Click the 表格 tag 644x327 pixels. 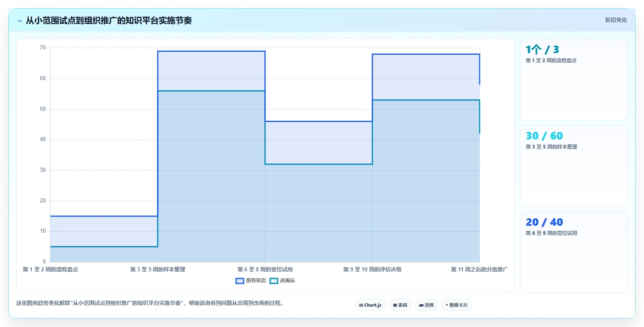pos(400,305)
